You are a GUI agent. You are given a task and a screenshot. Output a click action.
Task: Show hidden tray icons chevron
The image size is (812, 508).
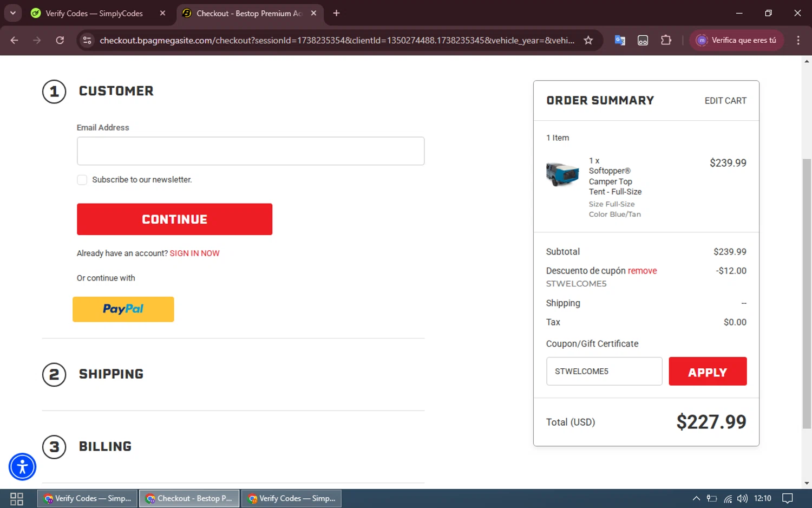point(696,499)
